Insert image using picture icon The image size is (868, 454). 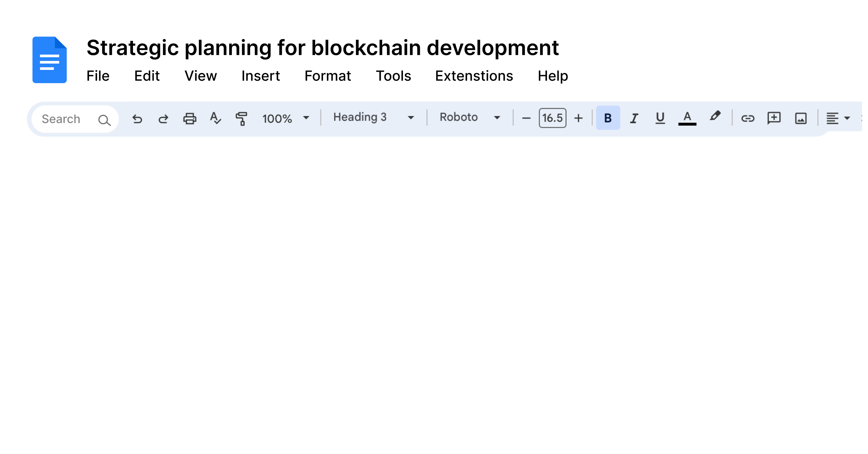click(x=801, y=118)
